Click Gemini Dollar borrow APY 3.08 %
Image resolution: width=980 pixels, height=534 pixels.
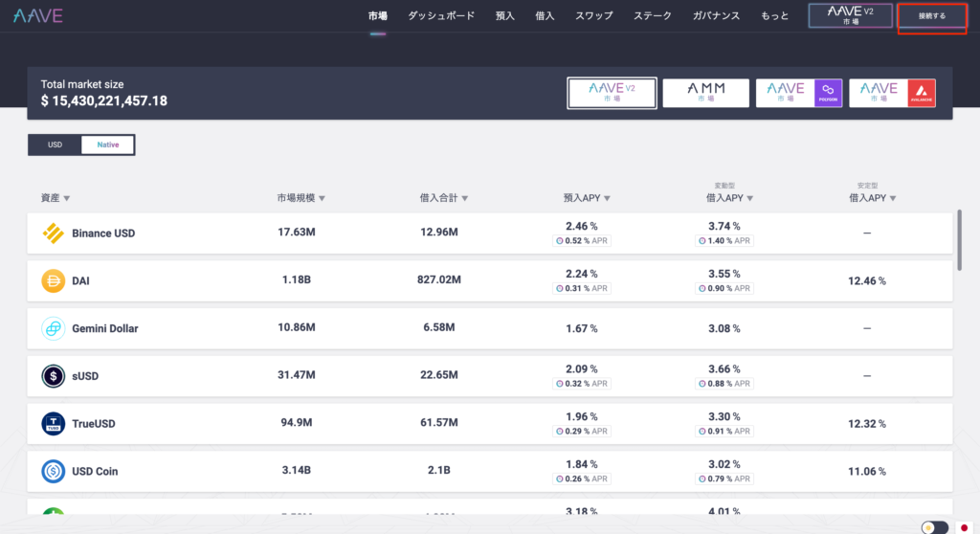724,328
